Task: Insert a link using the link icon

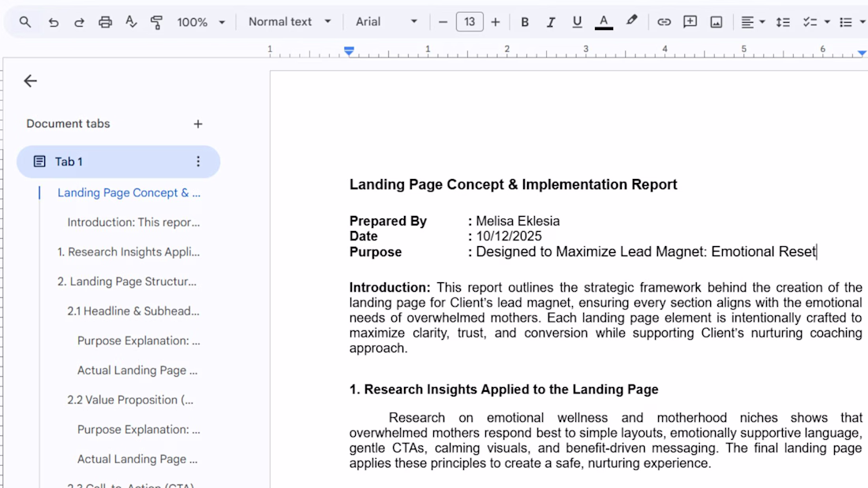Action: [664, 22]
